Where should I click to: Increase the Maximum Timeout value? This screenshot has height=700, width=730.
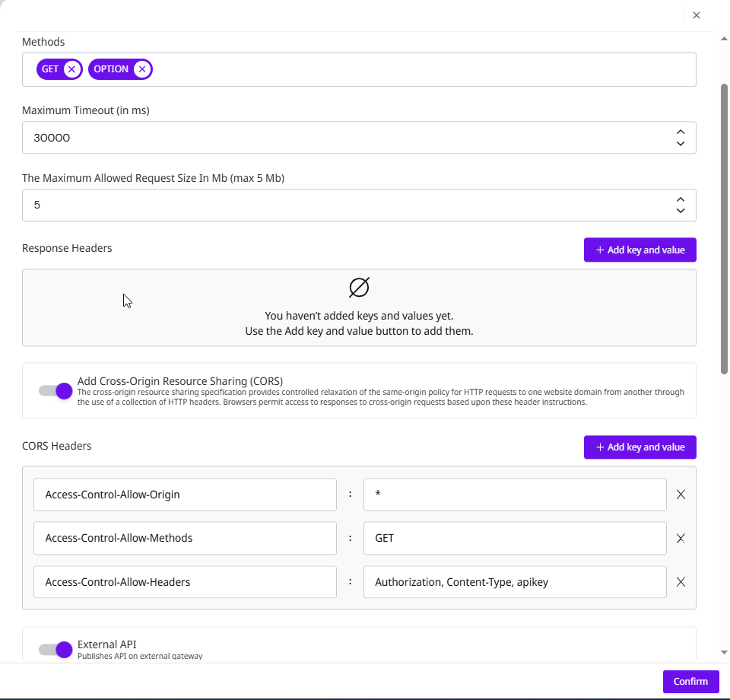coord(681,132)
